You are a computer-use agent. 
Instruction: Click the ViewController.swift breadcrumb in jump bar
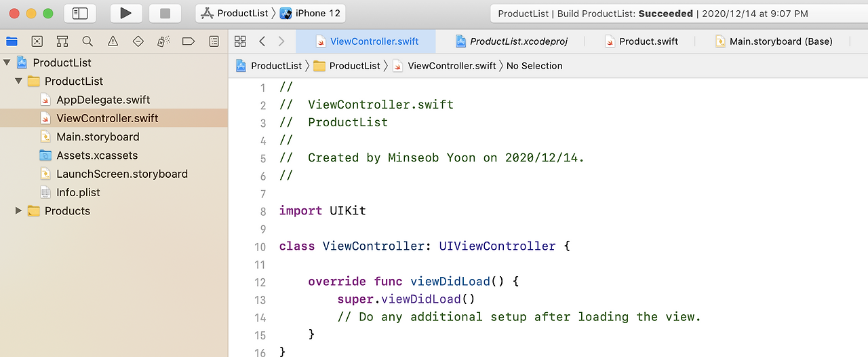click(444, 66)
